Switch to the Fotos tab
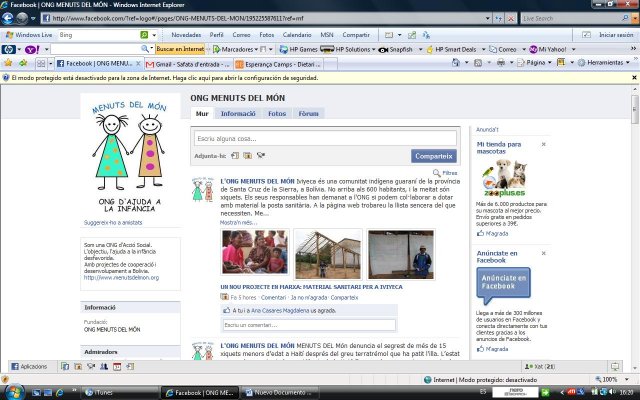 pyautogui.click(x=276, y=114)
